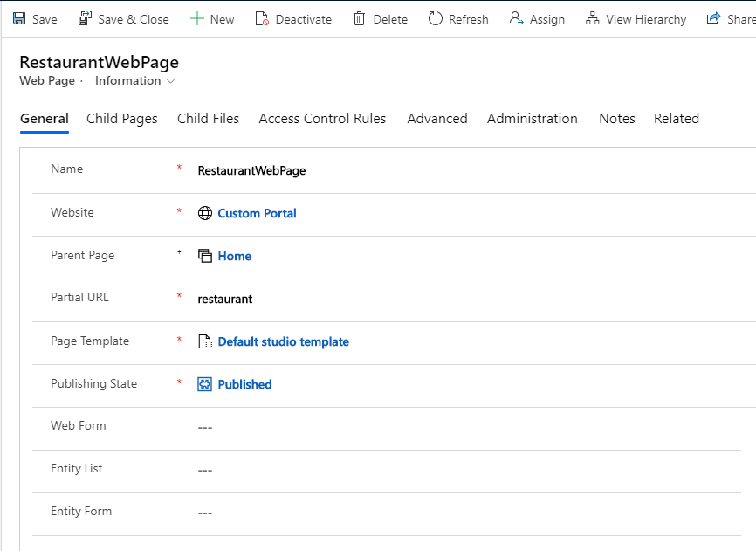Viewport: 756px width, 551px height.
Task: Click the Share arrow icon
Action: tap(714, 18)
